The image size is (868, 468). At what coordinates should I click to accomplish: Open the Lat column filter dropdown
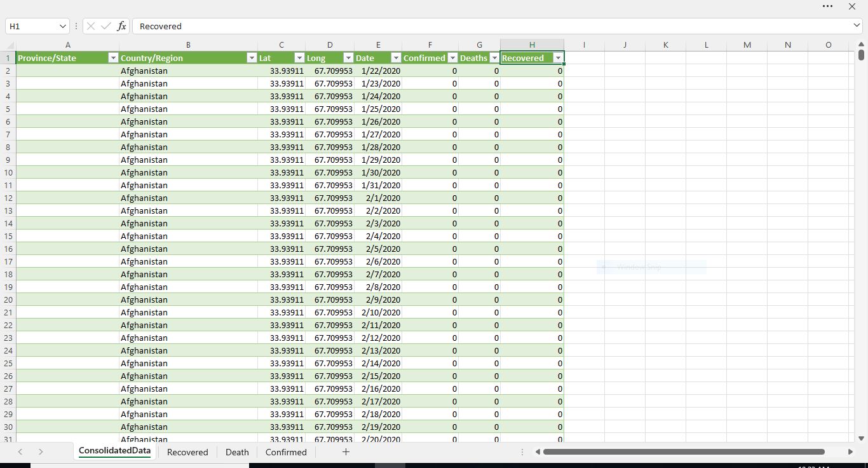299,58
